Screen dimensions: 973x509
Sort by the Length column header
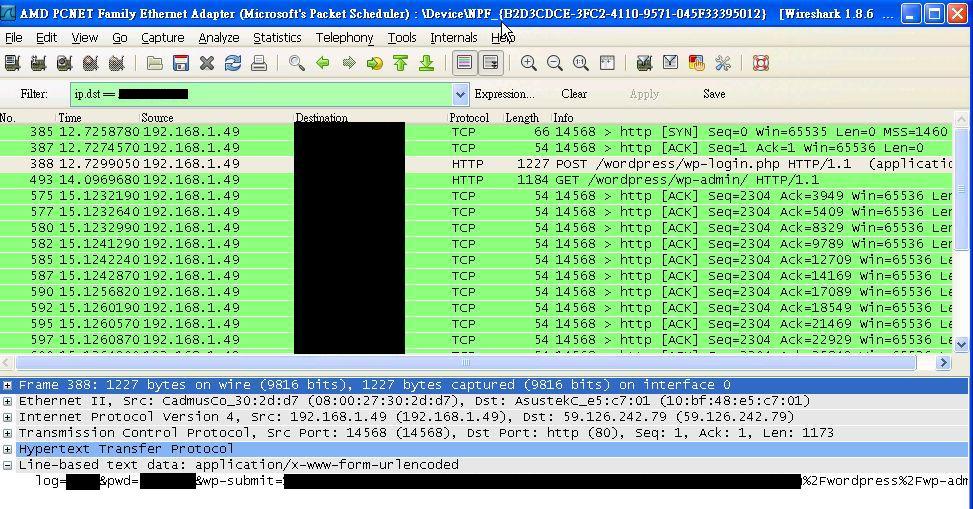(x=522, y=118)
